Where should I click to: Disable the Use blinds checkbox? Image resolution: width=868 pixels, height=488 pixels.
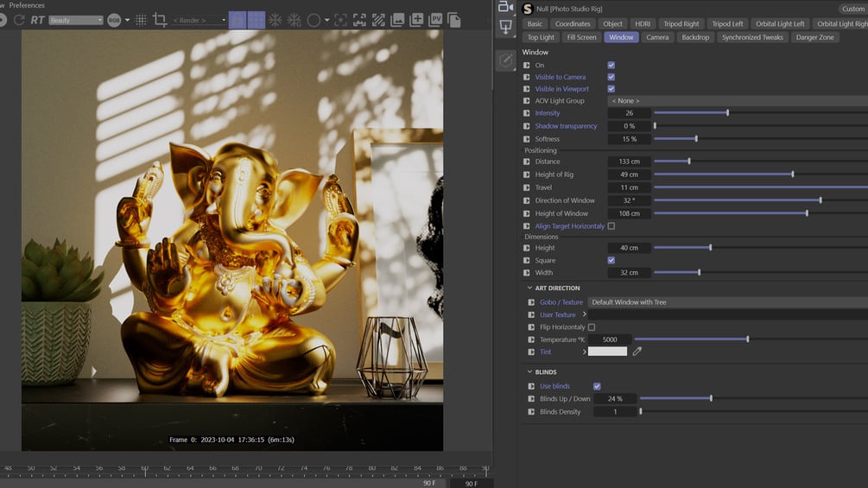[597, 386]
